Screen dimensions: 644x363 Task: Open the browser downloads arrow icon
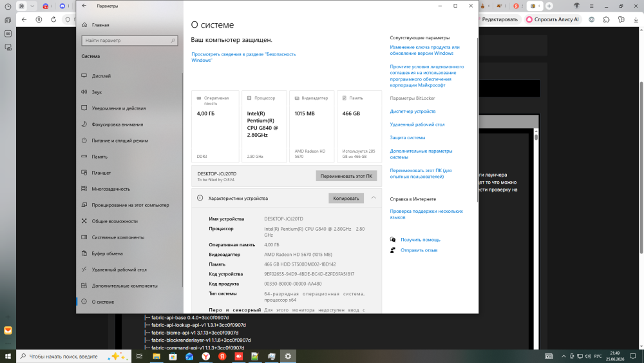[x=636, y=19]
